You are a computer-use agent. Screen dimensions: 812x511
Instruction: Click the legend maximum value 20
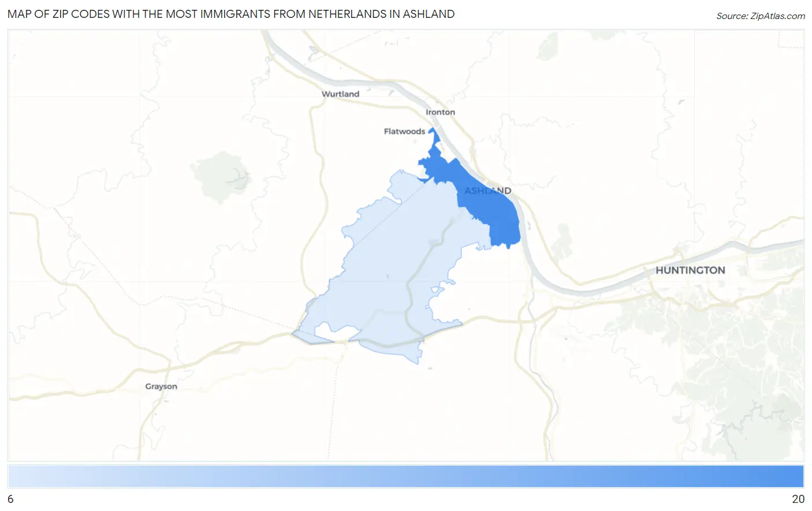[x=798, y=499]
